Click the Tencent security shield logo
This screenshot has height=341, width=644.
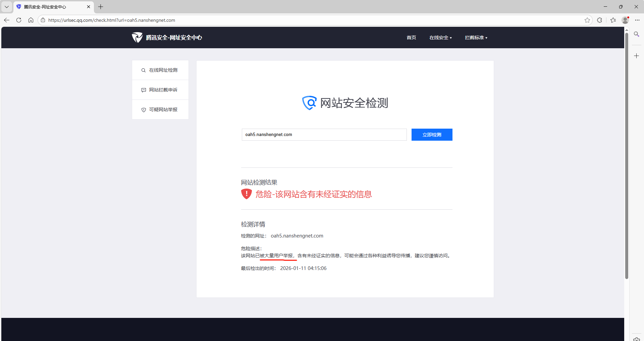click(137, 38)
